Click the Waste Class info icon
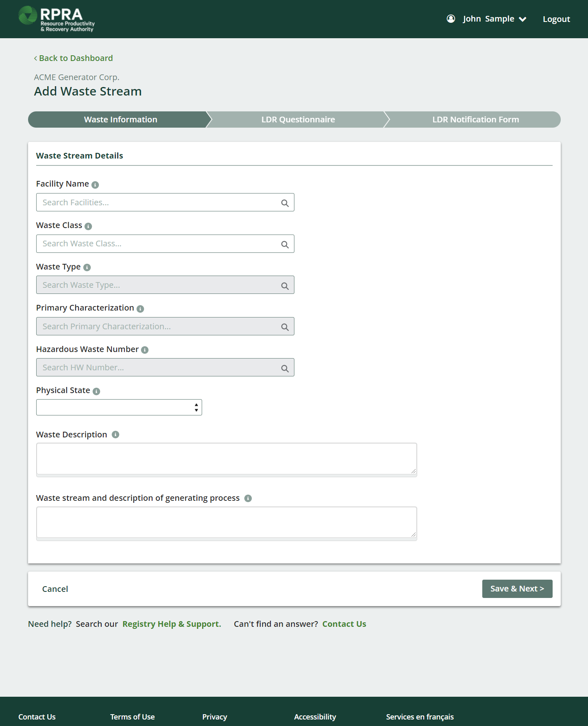 pos(88,226)
